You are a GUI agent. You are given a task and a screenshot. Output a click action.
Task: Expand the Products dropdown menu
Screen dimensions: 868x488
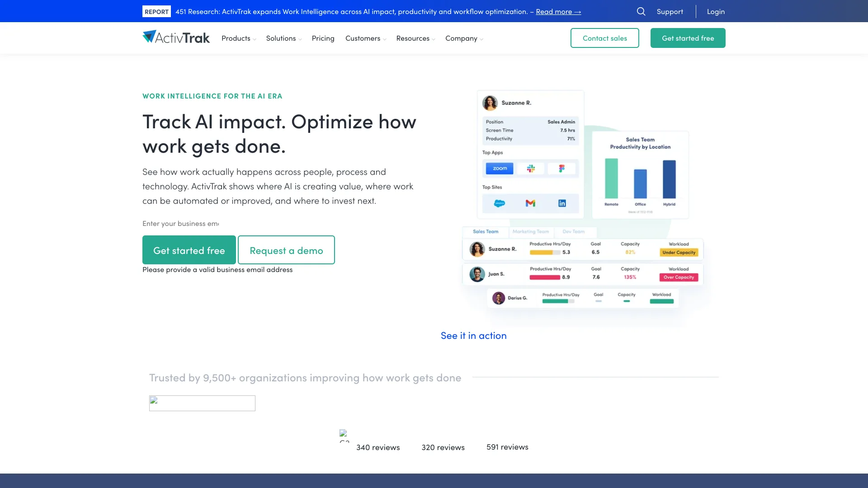[x=239, y=38]
